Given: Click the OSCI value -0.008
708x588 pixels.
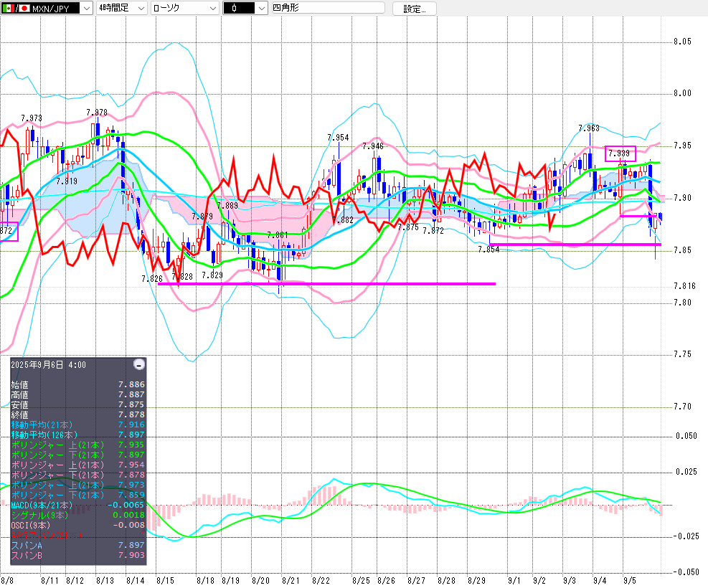Looking at the screenshot, I should click(x=128, y=525).
